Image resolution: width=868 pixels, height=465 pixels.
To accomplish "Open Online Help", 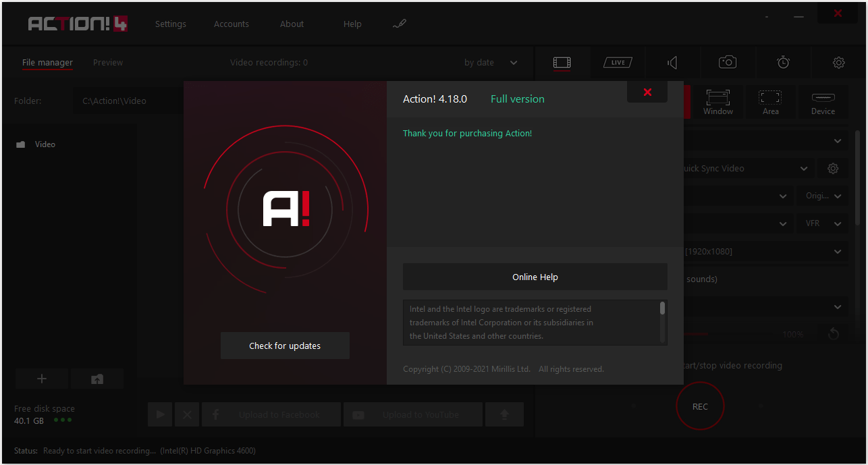I will (535, 277).
